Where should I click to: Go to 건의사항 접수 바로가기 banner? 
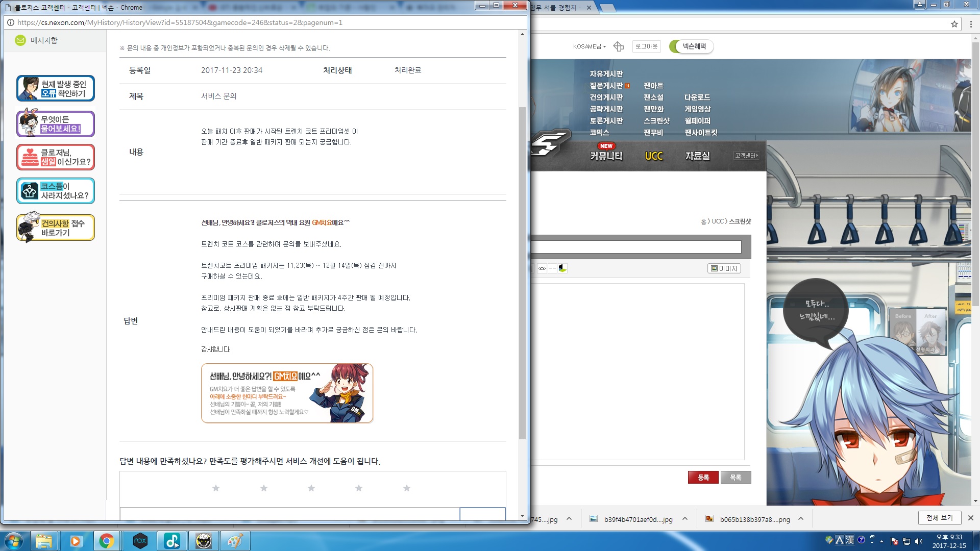56,228
